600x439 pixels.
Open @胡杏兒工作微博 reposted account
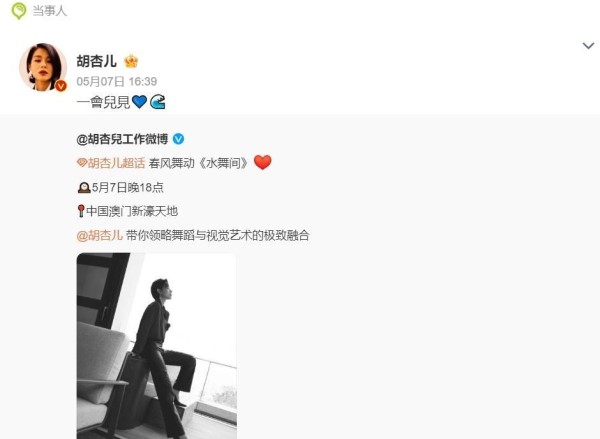tap(122, 139)
